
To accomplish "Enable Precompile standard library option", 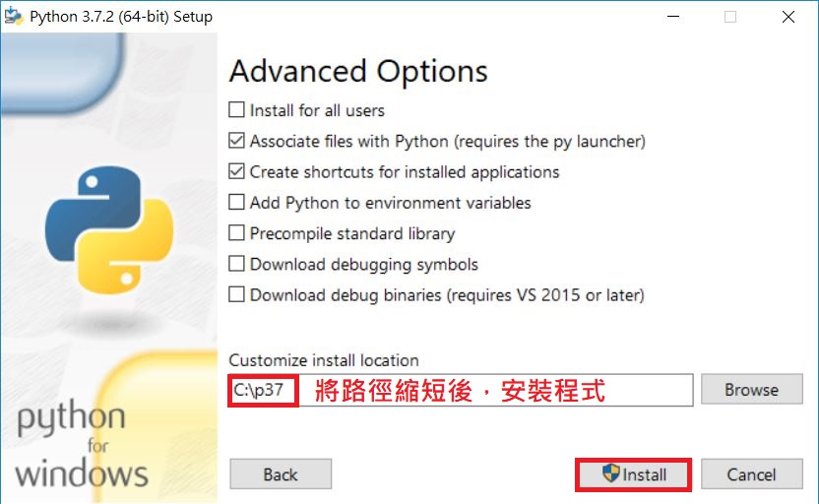I will [x=236, y=232].
